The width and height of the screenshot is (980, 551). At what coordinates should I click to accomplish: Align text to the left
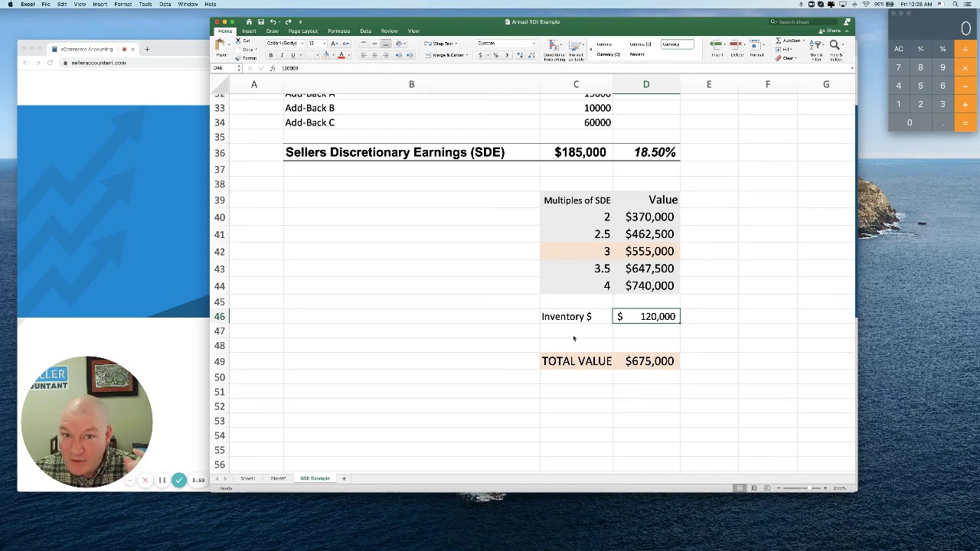[364, 55]
